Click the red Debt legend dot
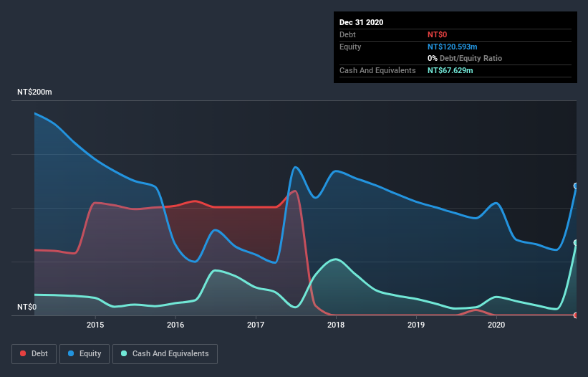This screenshot has height=377, width=588. coord(23,353)
